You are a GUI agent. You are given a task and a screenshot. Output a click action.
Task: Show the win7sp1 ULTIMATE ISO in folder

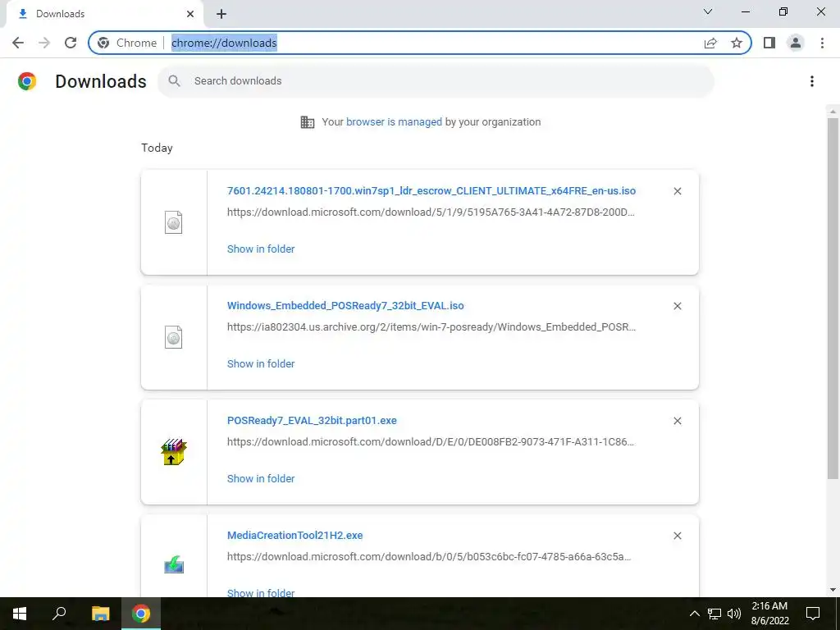[x=261, y=249]
